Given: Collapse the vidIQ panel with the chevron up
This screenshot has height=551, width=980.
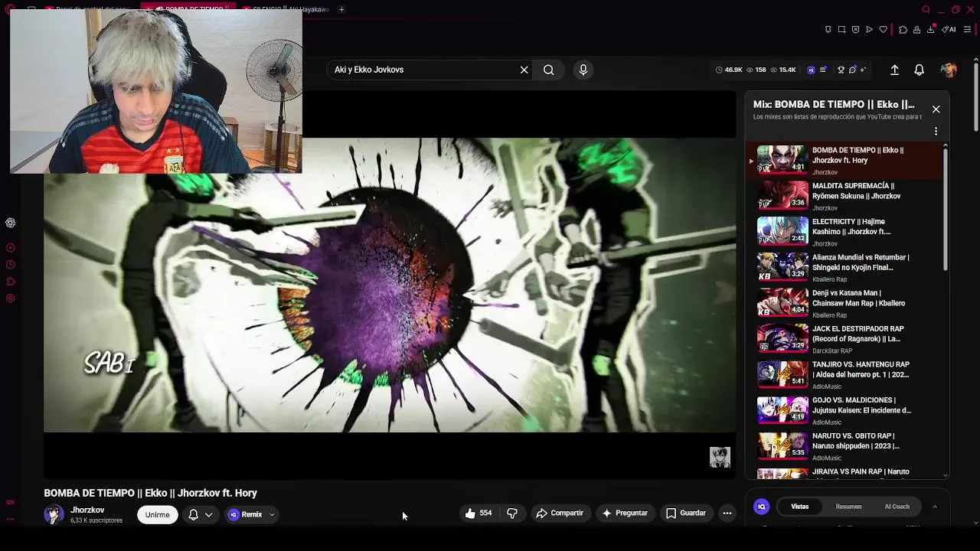Looking at the screenshot, I should pos(934,507).
